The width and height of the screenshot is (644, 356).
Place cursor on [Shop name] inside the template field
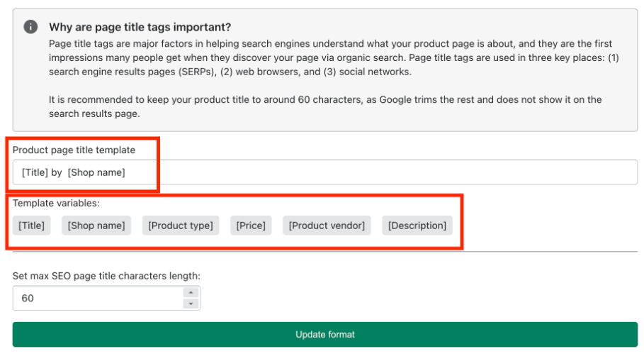coord(96,172)
